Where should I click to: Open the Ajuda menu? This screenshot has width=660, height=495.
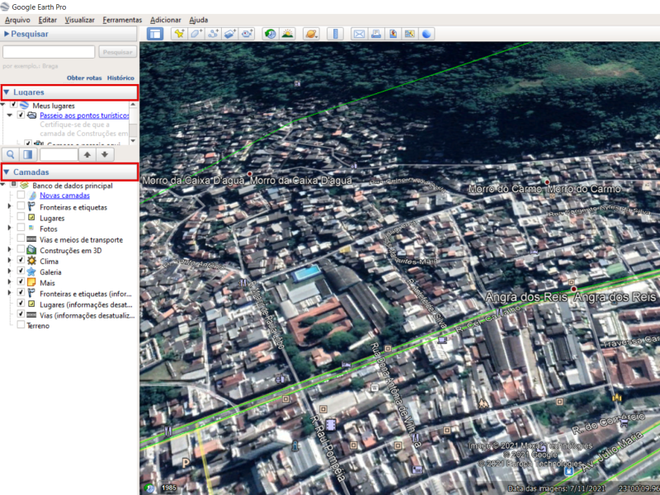point(198,20)
